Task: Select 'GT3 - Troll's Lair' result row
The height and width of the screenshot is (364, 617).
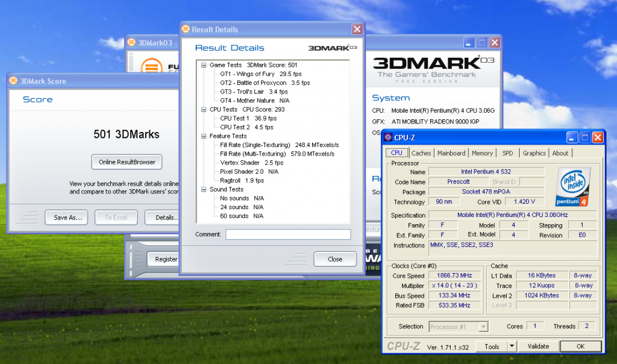Action: point(254,92)
